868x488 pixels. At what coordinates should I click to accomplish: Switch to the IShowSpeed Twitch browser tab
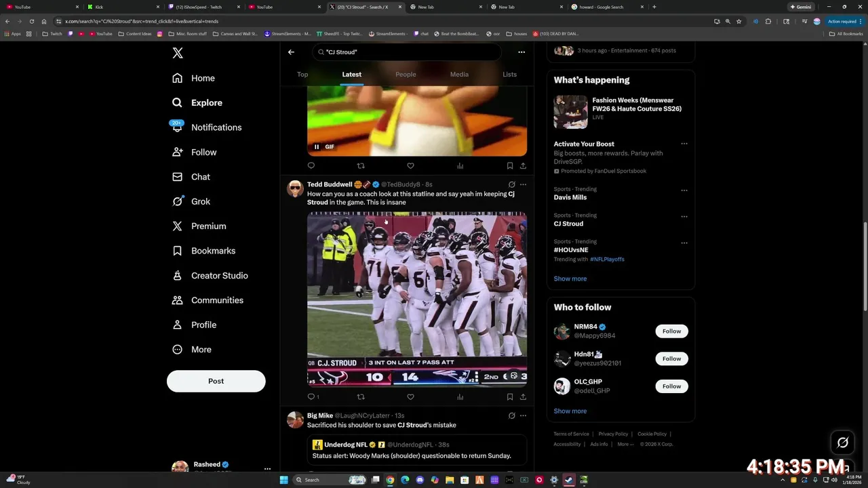(203, 7)
